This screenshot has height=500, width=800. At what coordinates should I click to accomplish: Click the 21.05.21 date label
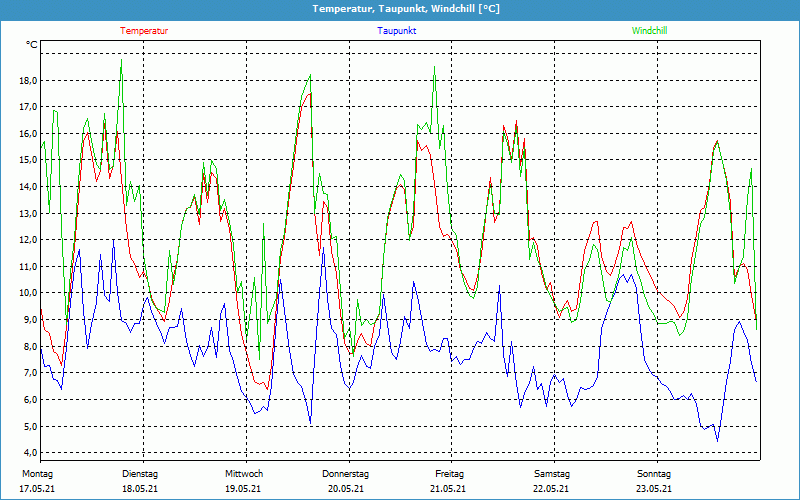pyautogui.click(x=448, y=489)
